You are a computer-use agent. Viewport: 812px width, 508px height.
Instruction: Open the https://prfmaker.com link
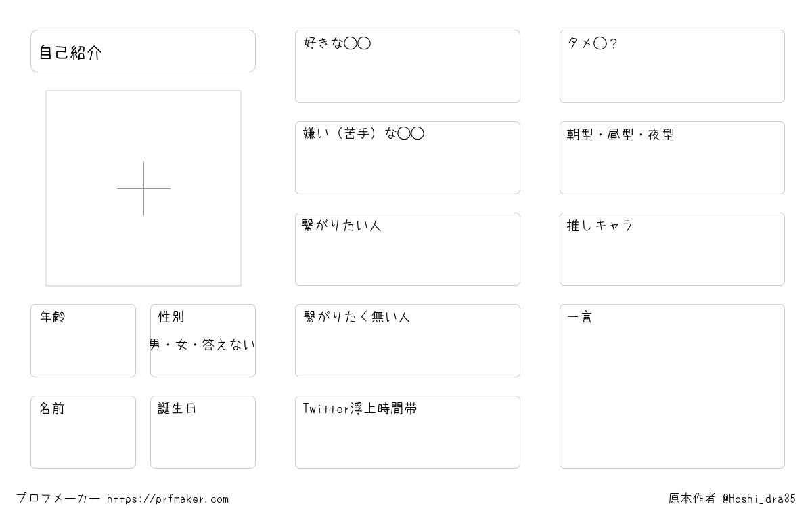point(168,499)
